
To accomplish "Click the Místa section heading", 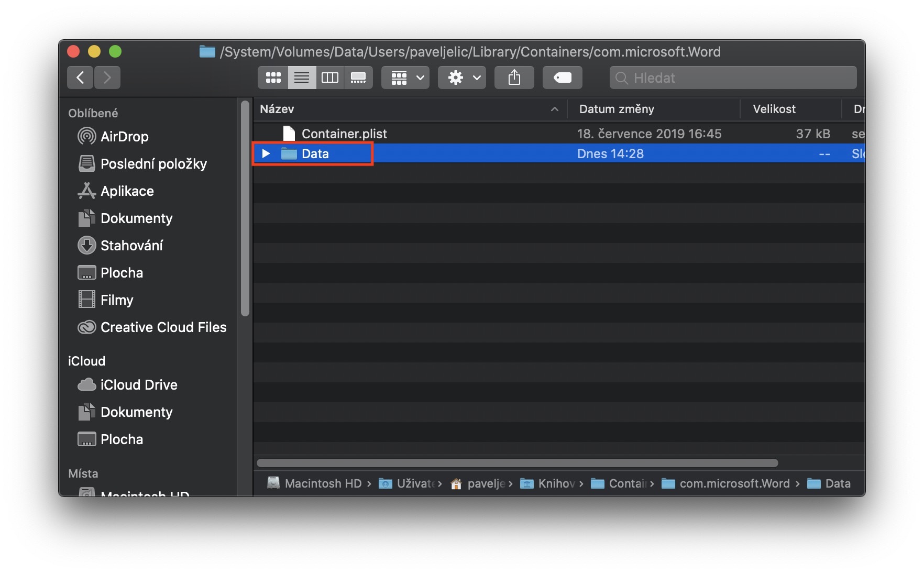I will pos(83,473).
